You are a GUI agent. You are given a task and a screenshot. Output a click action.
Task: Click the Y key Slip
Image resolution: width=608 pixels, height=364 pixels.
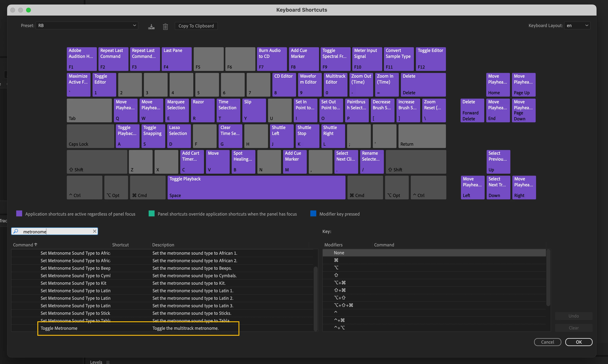click(254, 110)
